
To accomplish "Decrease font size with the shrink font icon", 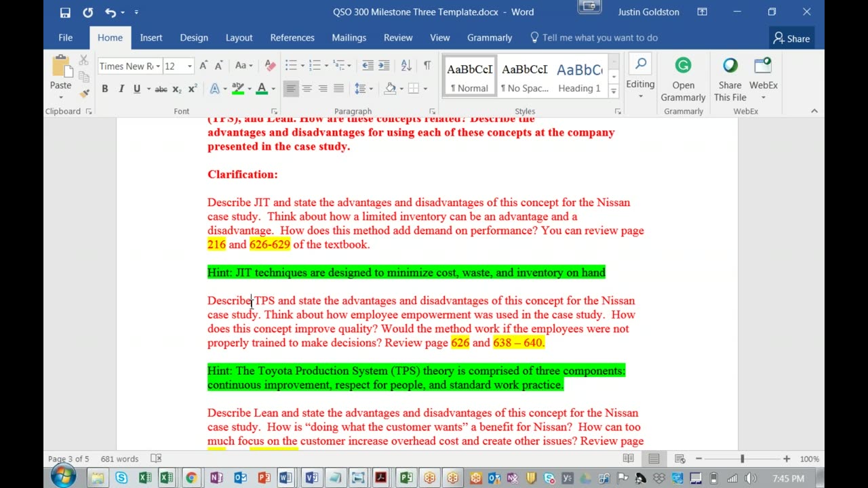I will point(218,66).
